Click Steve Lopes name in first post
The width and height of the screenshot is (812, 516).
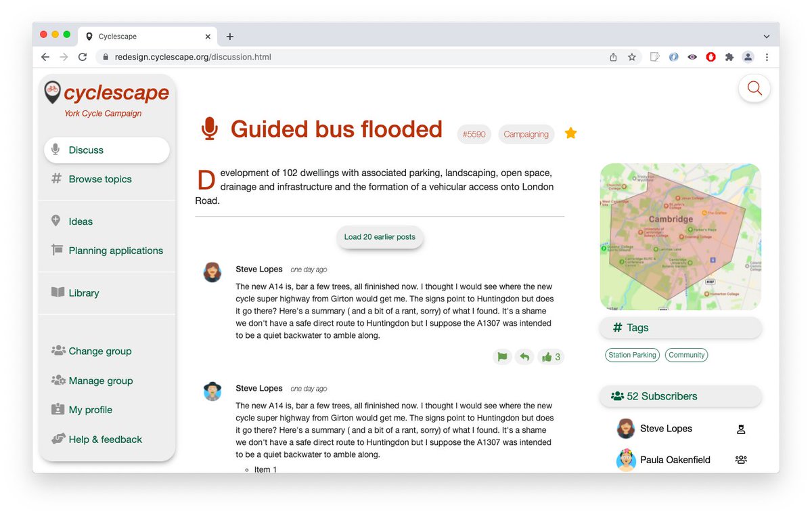coord(259,270)
